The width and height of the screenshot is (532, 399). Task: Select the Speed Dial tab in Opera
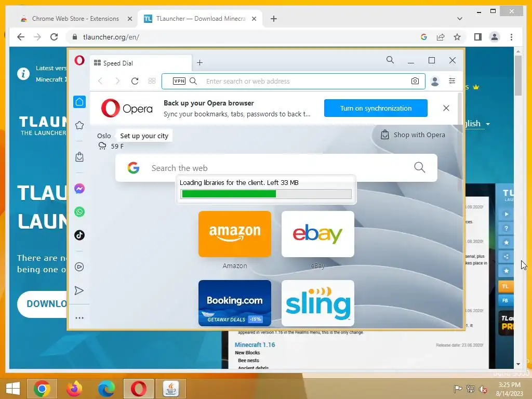click(141, 63)
